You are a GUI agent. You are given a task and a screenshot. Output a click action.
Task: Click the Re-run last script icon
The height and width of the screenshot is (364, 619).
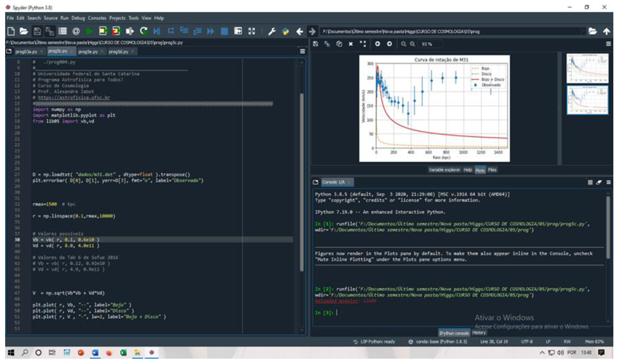coord(143,31)
